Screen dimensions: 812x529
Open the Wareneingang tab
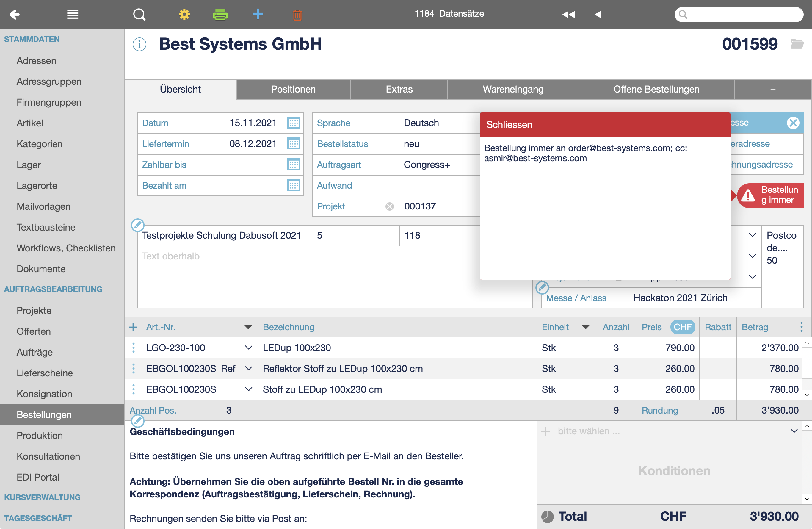(513, 90)
